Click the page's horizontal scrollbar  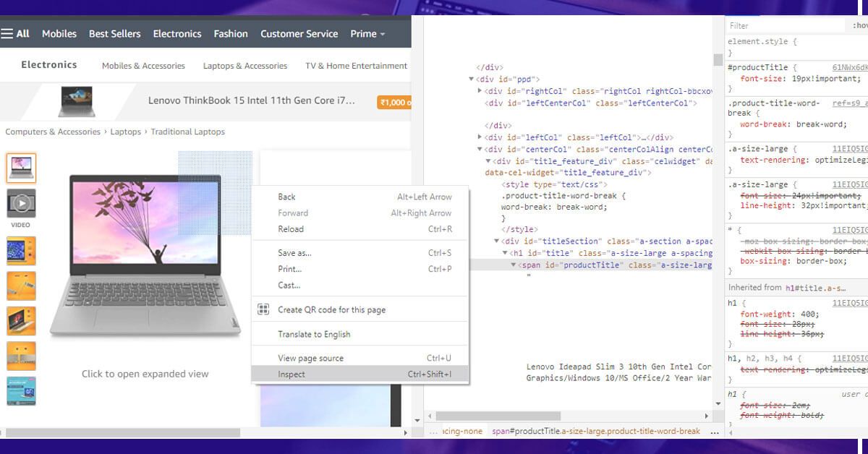click(122, 432)
